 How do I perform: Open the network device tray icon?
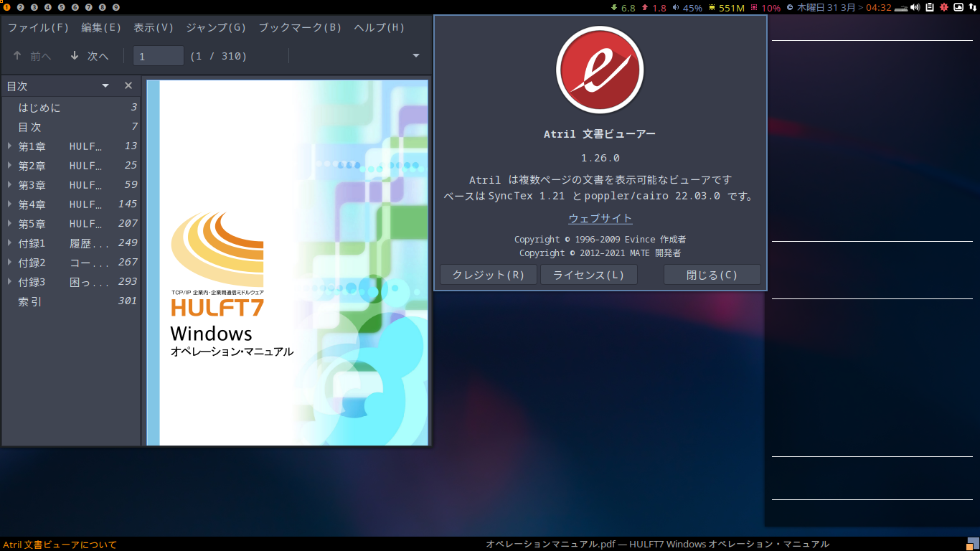pyautogui.click(x=901, y=7)
